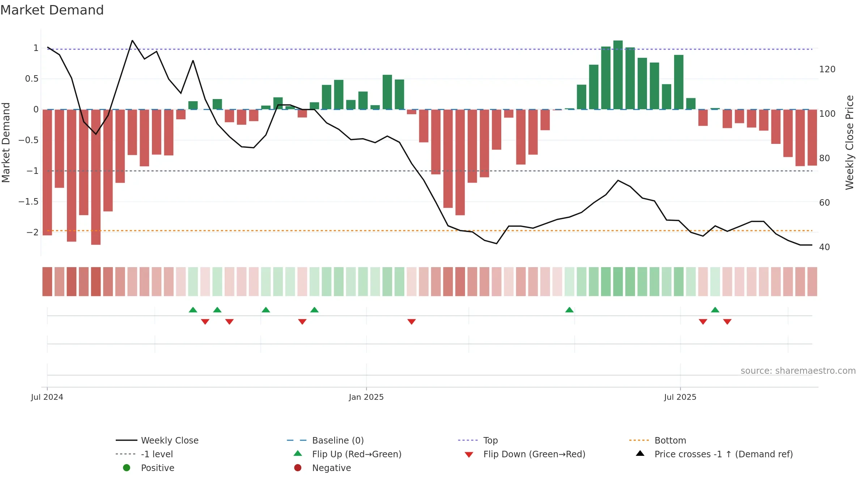Screen dimensions: 868x488
Task: Click the 120 tick label on the price axis
Action: (827, 69)
